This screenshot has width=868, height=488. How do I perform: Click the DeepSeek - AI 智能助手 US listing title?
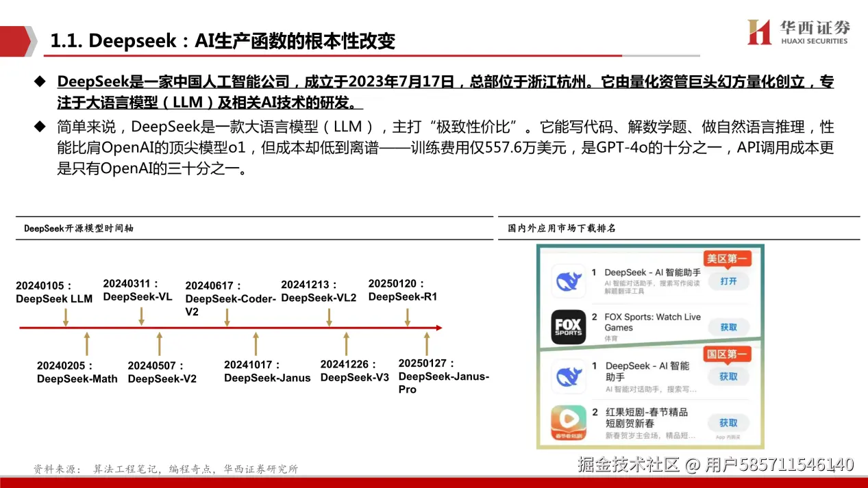652,272
